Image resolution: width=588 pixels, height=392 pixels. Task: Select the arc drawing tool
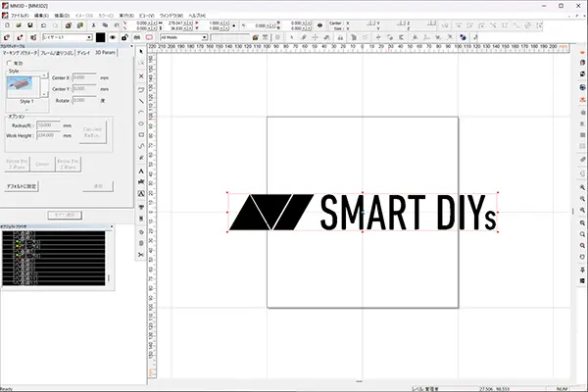(141, 112)
